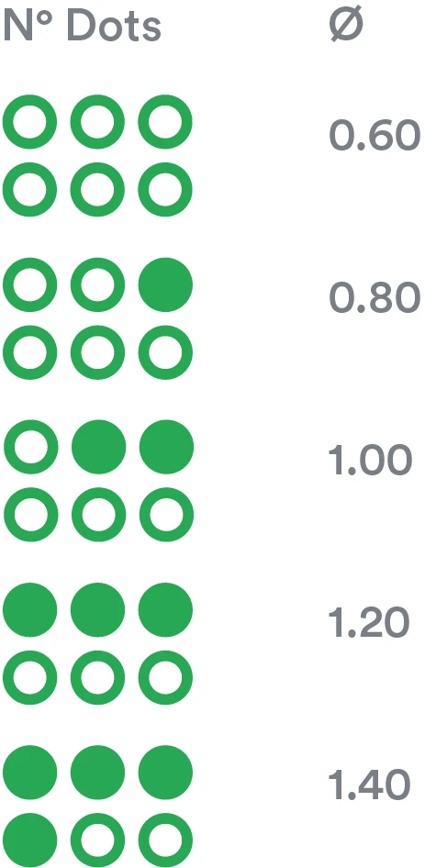
Task: Toggle the middle filled dot in the 1.00 top row
Action: (x=98, y=447)
